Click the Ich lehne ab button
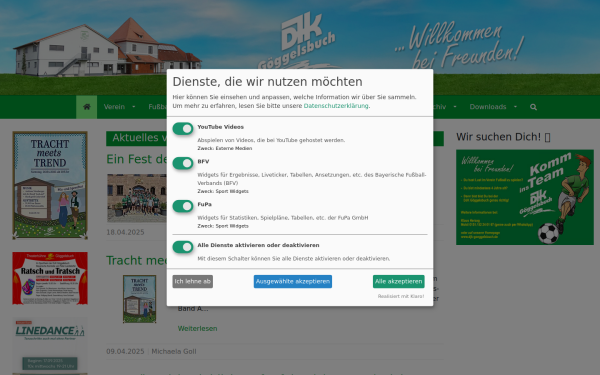This screenshot has height=375, width=600. coord(192,282)
